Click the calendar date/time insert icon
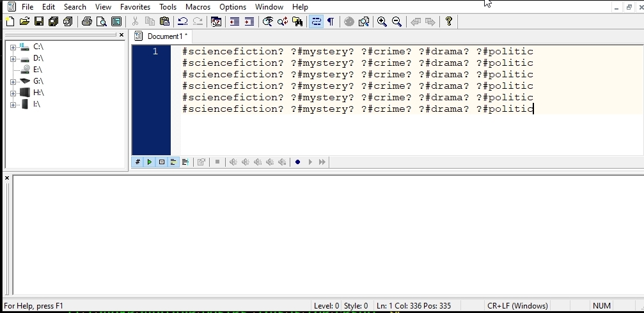The width and height of the screenshot is (644, 313). [216, 21]
